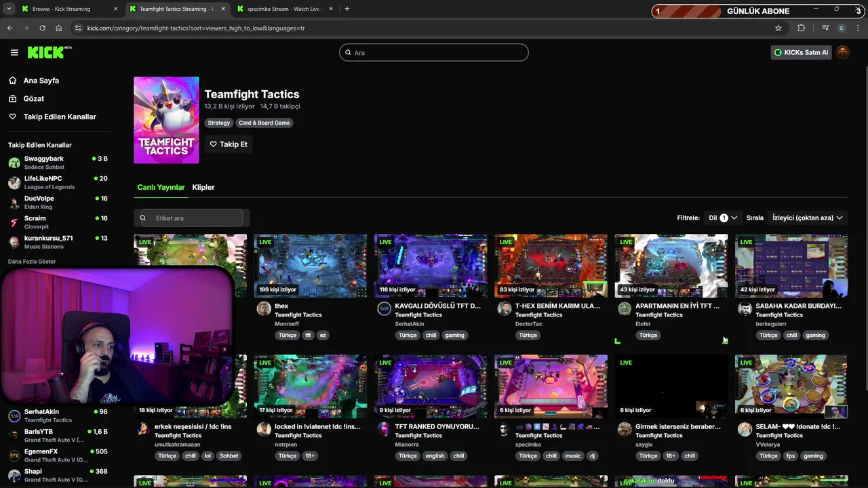Focus the Ara search box
868x488 pixels.
click(434, 52)
